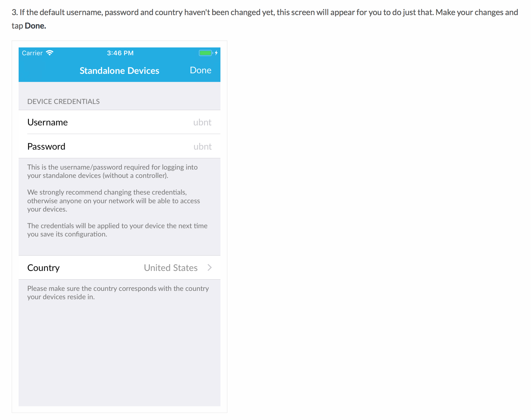
Task: Tap the Wi-Fi signal icon
Action: (50, 53)
